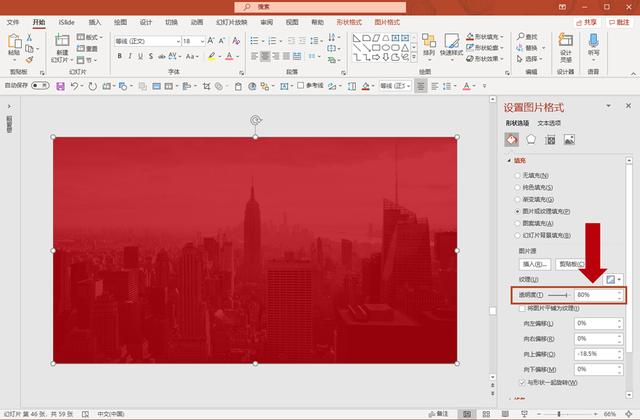Click the Undo arrow icon

74,86
